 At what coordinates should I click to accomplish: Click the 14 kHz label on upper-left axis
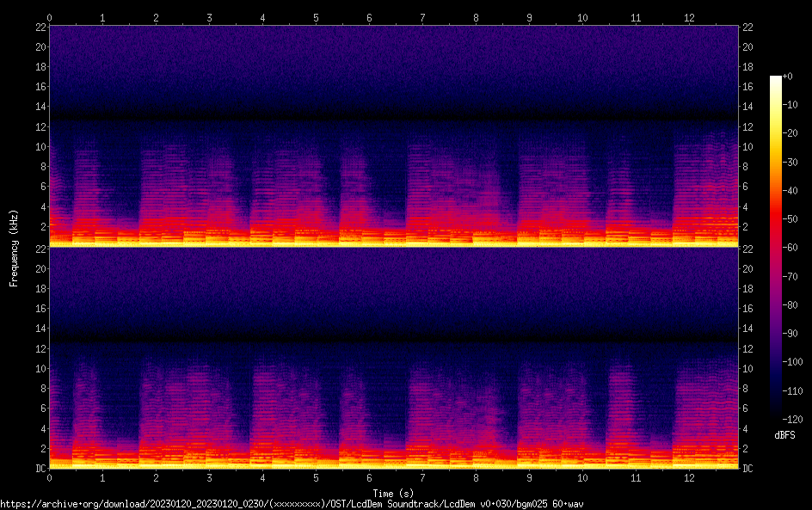coord(40,107)
